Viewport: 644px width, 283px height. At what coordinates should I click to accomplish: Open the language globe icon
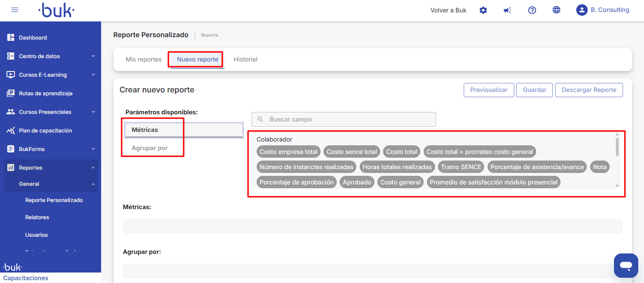click(x=556, y=10)
